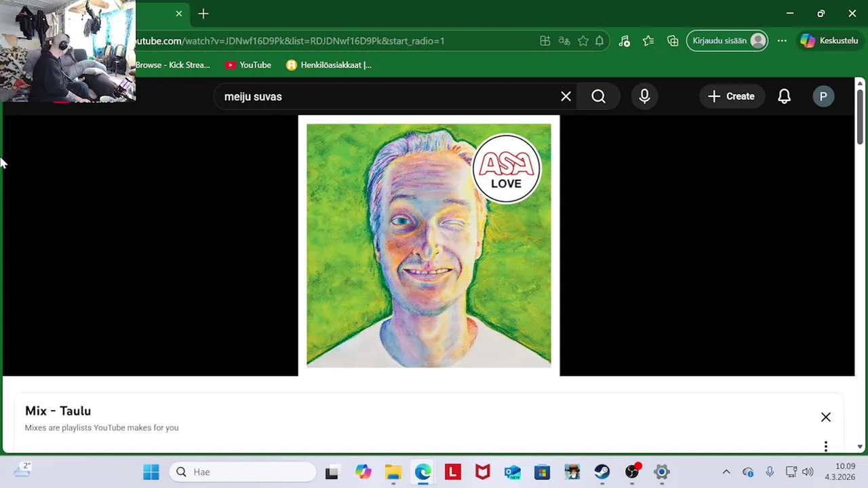
Task: Open the gear Settings app in taskbar
Action: point(662,472)
